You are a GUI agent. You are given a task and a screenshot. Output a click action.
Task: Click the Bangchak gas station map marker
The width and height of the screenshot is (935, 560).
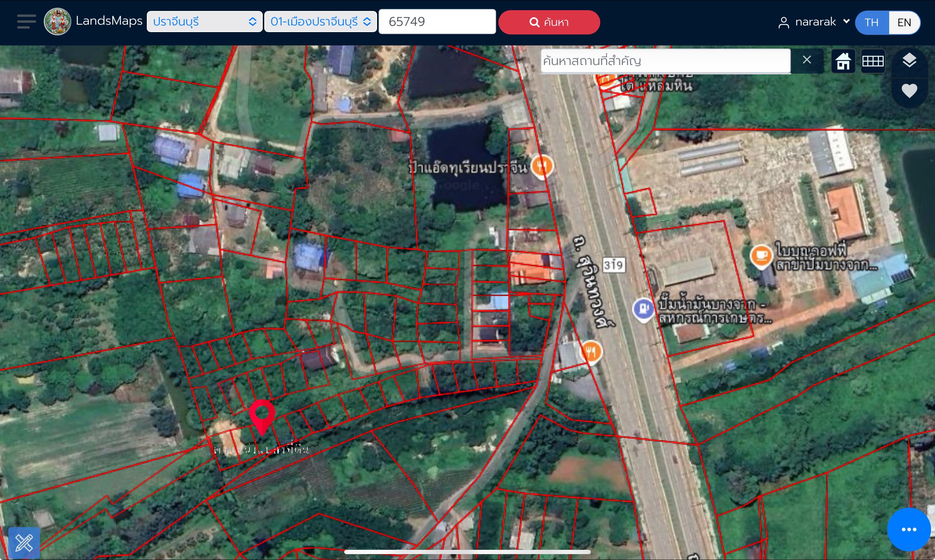643,310
